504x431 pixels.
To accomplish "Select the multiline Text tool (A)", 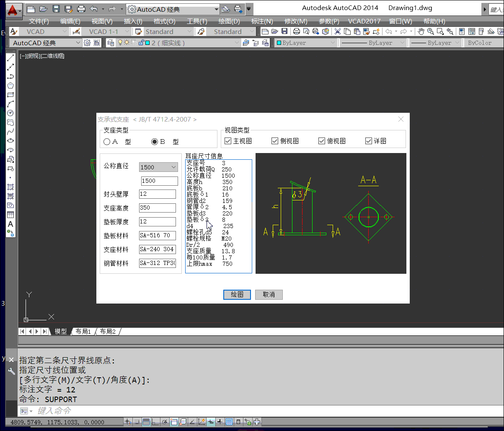I will pos(10,224).
